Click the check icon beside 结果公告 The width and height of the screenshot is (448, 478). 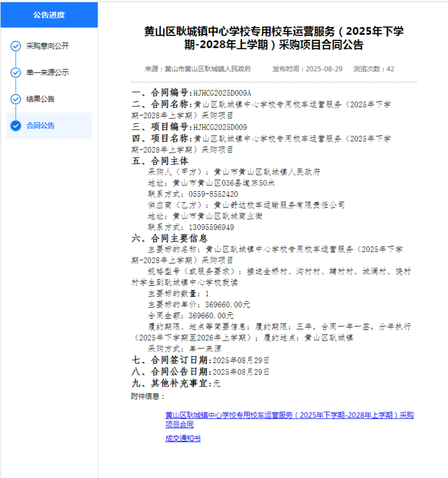coord(16,99)
